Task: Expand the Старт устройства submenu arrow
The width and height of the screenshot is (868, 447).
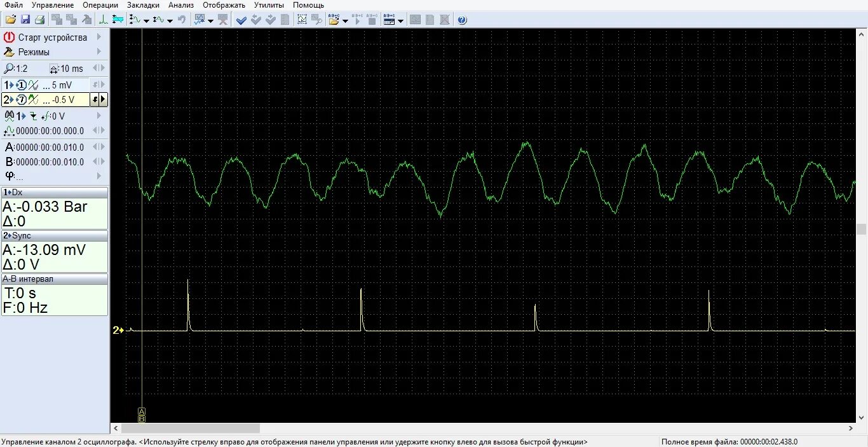Action: (x=99, y=38)
